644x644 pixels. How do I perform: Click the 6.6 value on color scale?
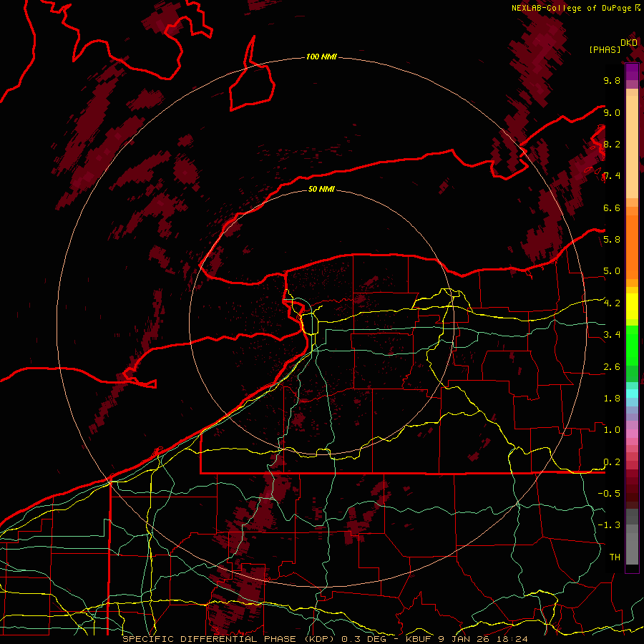[612, 208]
